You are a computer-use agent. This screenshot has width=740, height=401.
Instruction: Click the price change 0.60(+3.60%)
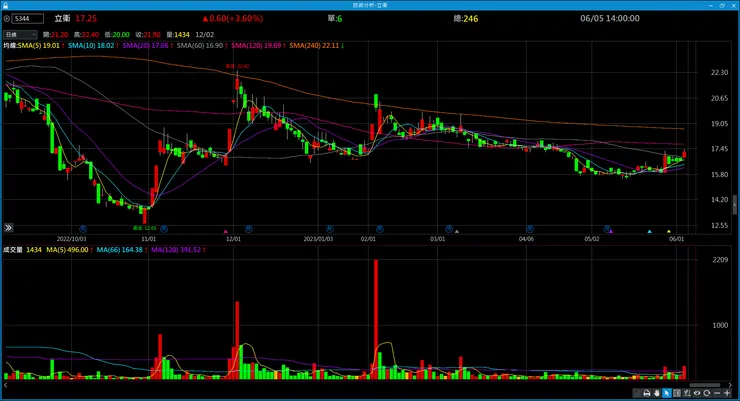[233, 18]
